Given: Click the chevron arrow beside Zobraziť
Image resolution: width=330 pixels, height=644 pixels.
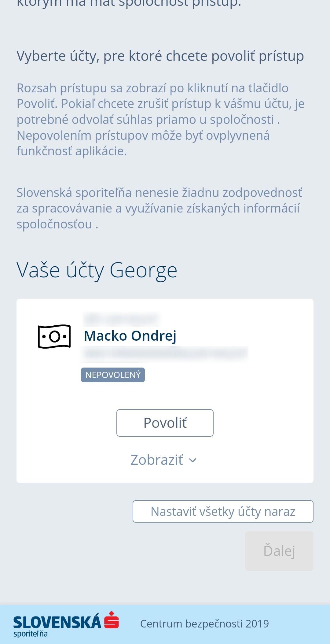Looking at the screenshot, I should [193, 460].
